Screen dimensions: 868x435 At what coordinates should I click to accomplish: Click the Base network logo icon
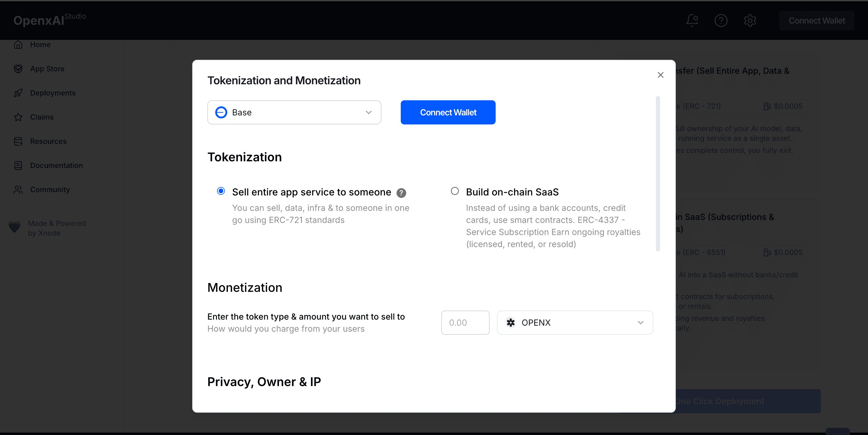click(x=221, y=112)
